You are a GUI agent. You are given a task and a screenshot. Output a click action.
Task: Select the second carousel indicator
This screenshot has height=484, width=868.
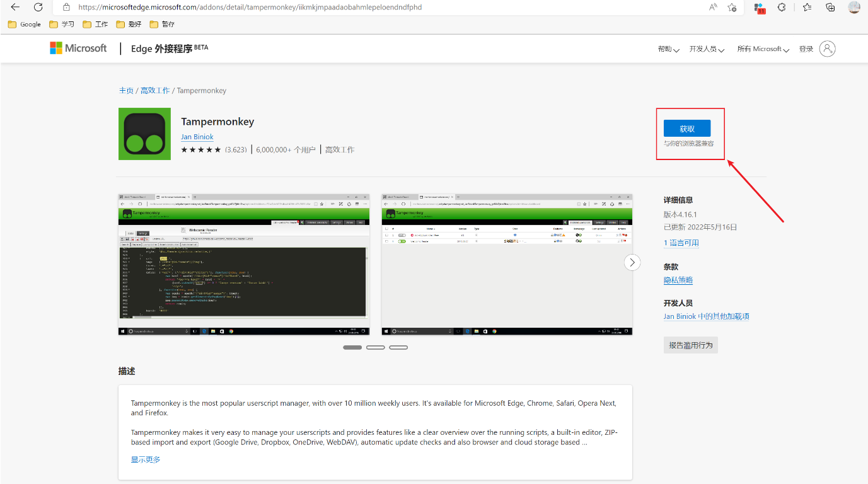tap(375, 347)
